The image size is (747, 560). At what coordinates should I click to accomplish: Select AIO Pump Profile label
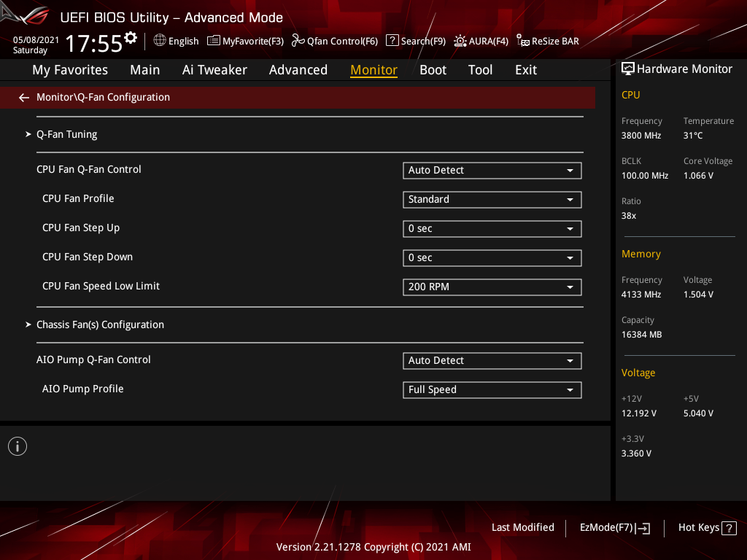(83, 389)
